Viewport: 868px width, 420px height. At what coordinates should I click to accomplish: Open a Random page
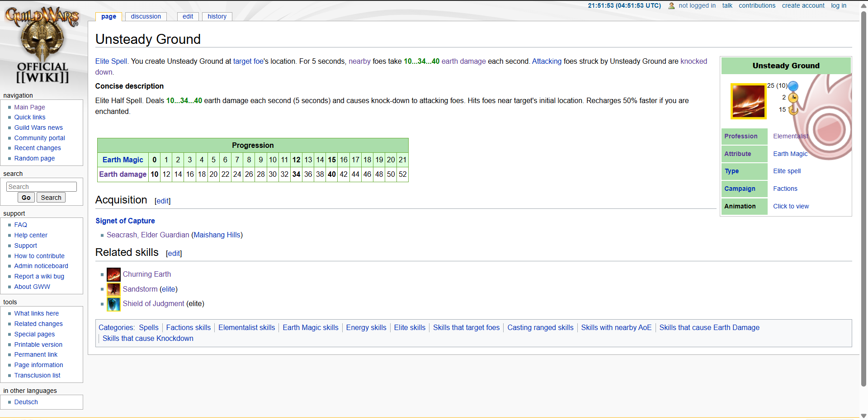[x=34, y=158]
